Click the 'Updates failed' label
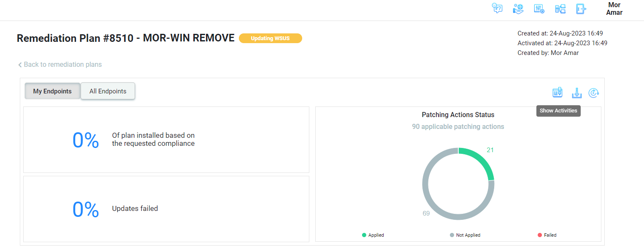This screenshot has width=644, height=246. pyautogui.click(x=135, y=208)
